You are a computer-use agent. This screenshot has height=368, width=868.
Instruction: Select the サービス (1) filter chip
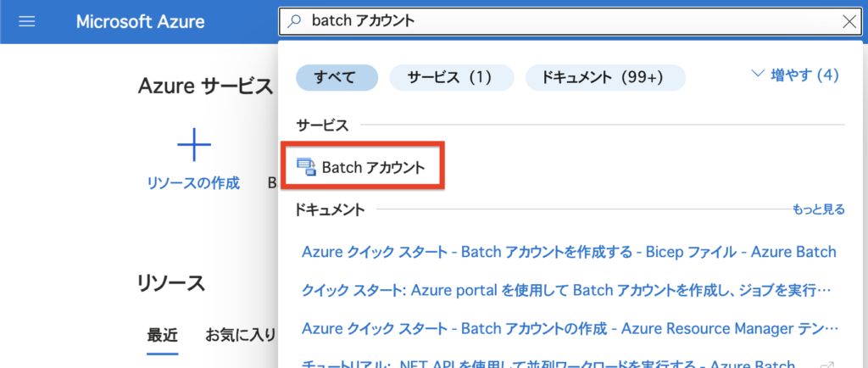click(x=451, y=77)
